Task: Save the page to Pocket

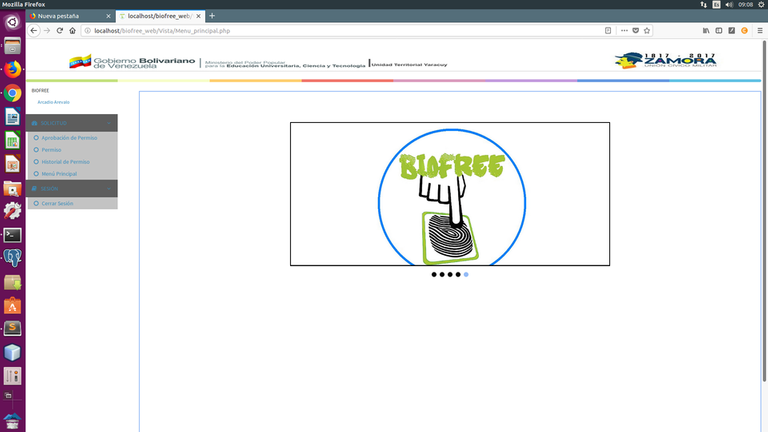Action: tap(636, 30)
